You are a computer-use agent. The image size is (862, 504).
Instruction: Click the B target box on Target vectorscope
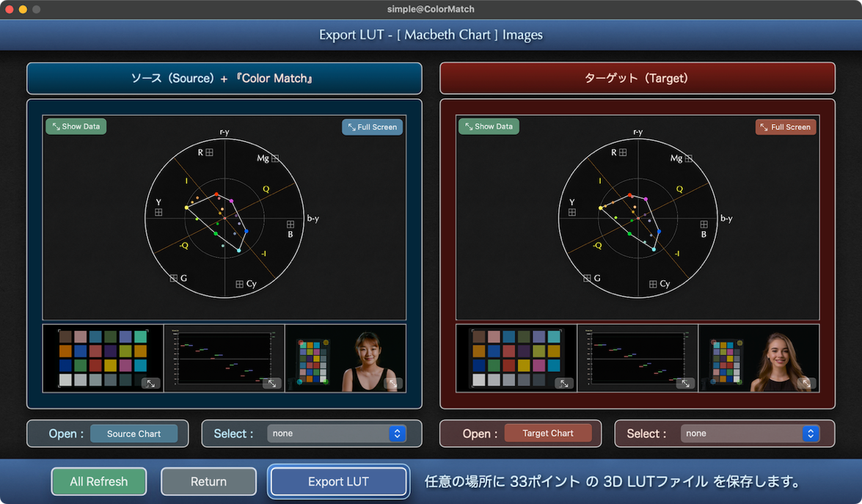click(704, 224)
